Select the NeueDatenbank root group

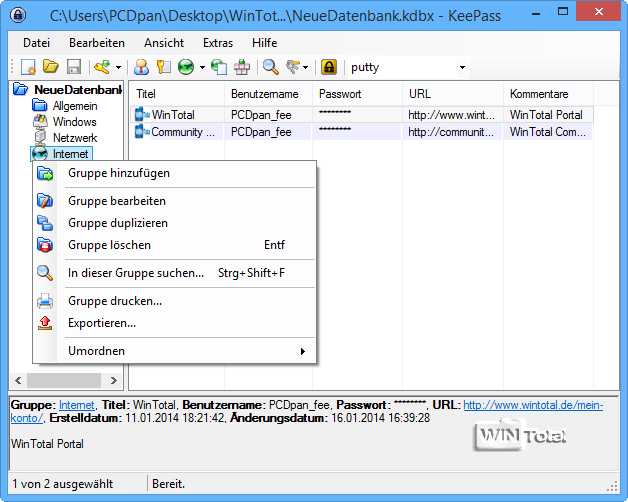pos(78,90)
